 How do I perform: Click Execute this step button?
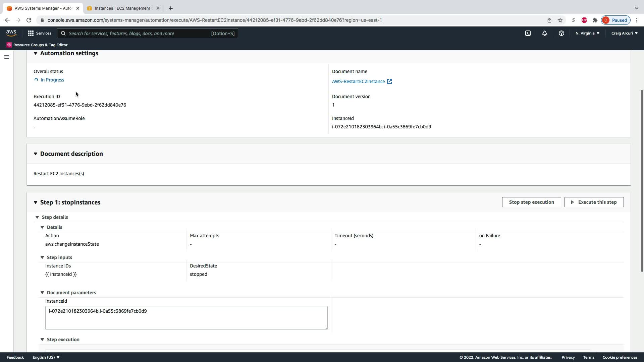[594, 202]
